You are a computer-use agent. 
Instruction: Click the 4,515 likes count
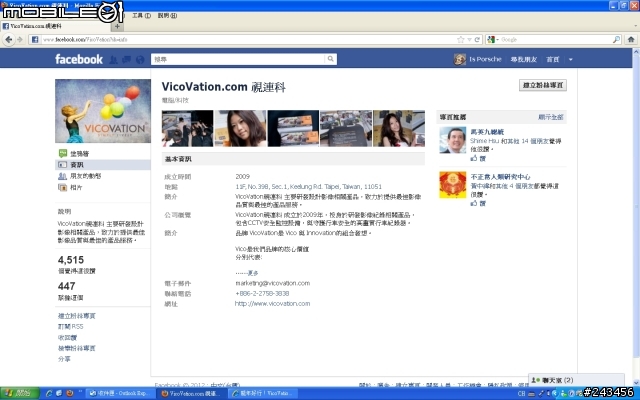tap(71, 260)
